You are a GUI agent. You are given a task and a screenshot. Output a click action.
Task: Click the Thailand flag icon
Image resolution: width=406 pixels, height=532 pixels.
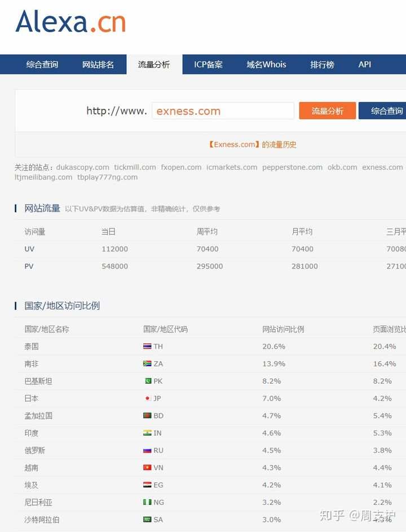(x=147, y=346)
